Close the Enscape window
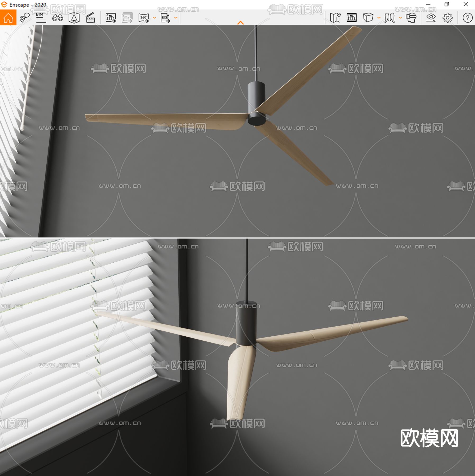The width and height of the screenshot is (475, 476). pos(466,4)
